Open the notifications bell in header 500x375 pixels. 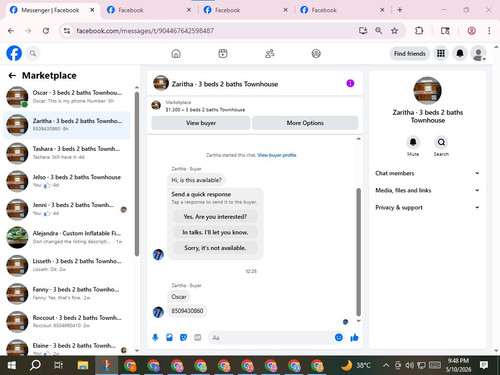[x=460, y=53]
